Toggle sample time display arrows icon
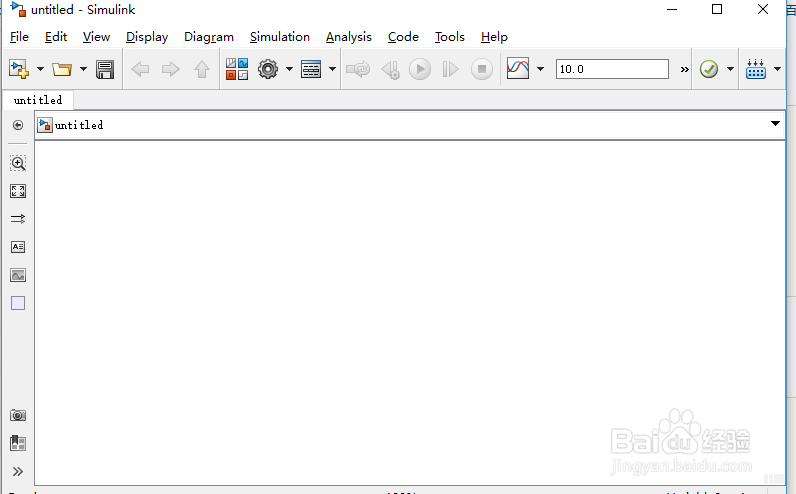 click(x=18, y=219)
